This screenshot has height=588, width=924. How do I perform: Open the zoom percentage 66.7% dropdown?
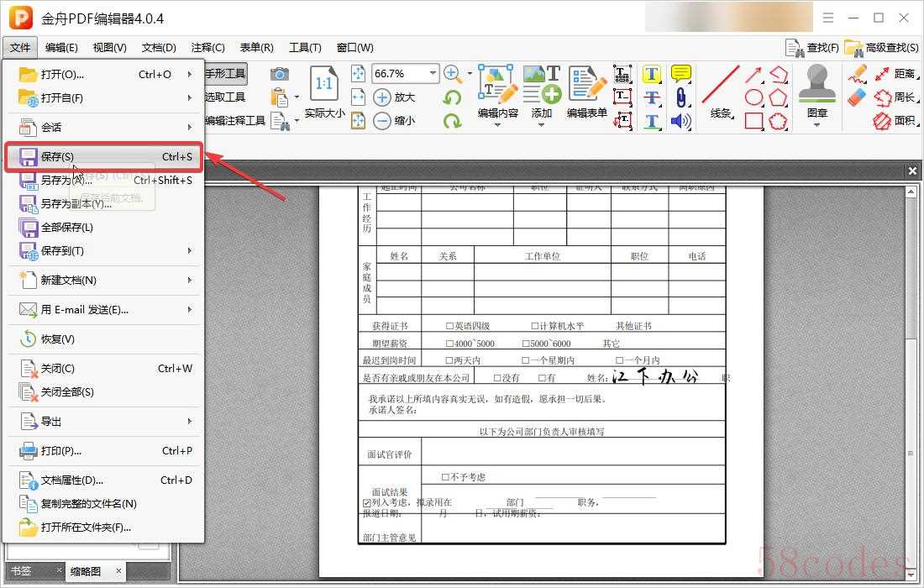[x=433, y=73]
